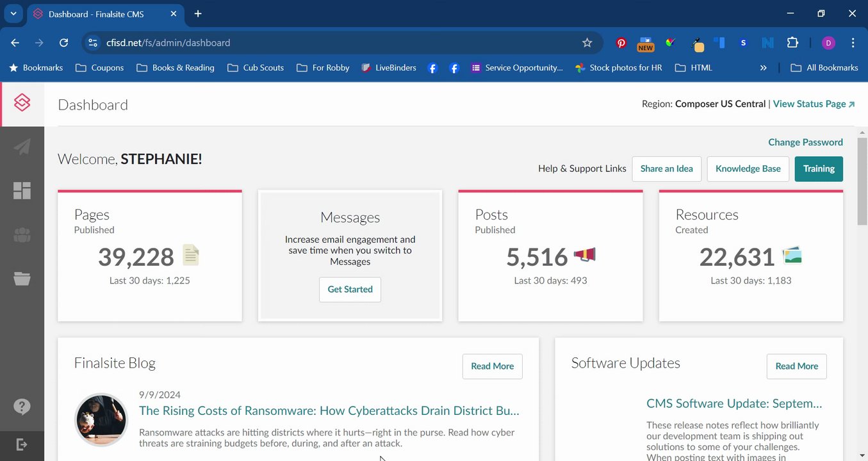Open the Knowledge Base button
The image size is (868, 461).
[748, 169]
